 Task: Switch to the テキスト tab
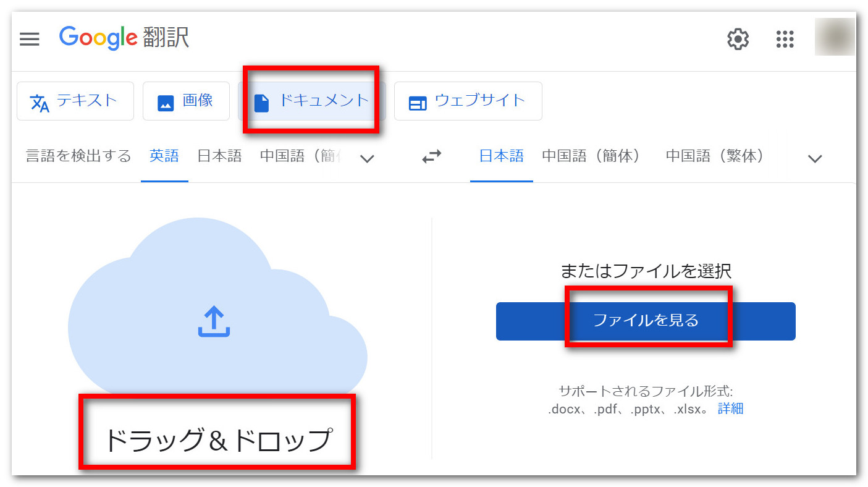click(75, 101)
